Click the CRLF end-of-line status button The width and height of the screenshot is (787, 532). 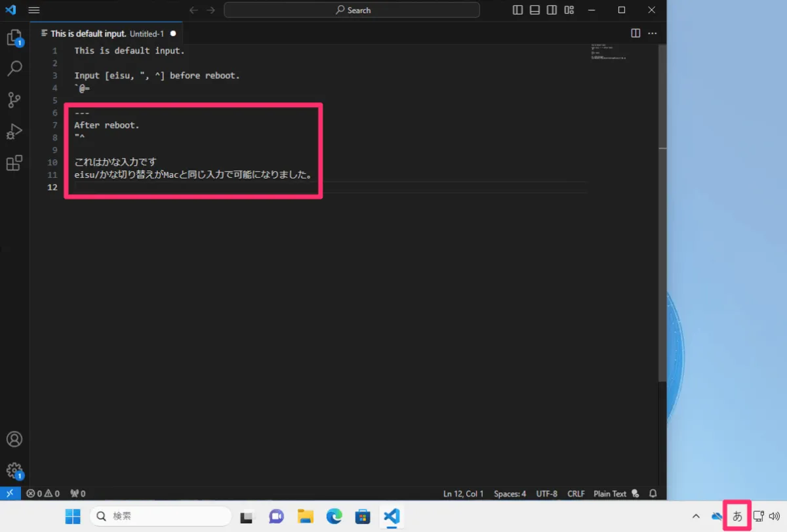(x=576, y=493)
